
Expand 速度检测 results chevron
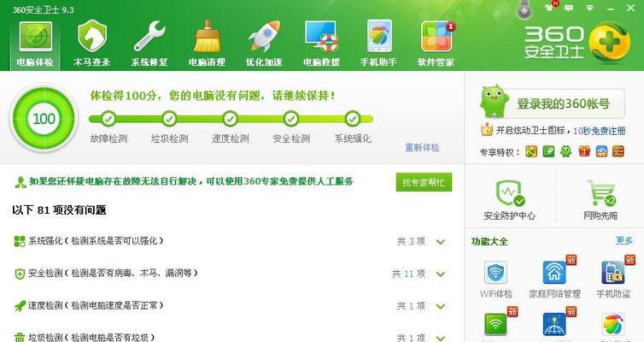pyautogui.click(x=441, y=306)
